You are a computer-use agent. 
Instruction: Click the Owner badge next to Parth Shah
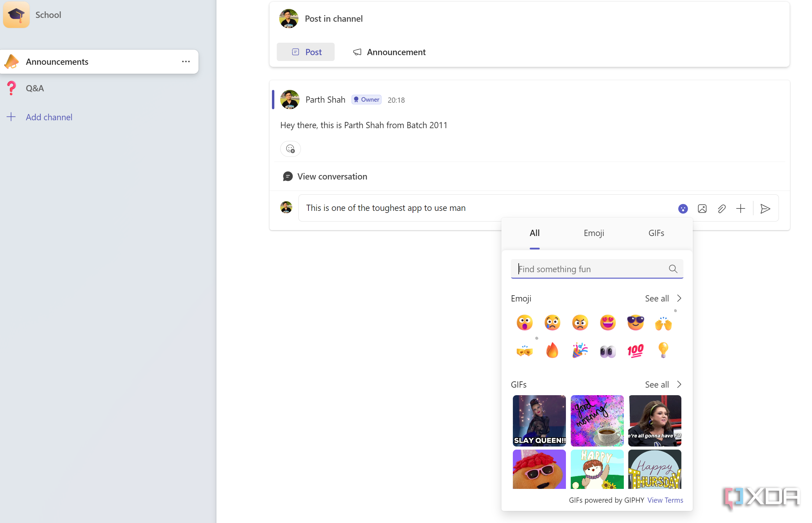click(366, 100)
